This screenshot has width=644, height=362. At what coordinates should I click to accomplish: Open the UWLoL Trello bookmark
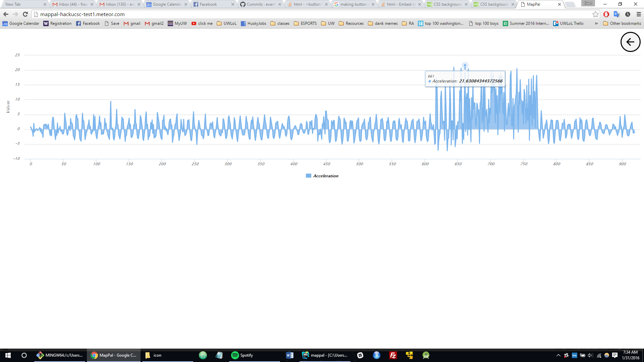coord(569,23)
